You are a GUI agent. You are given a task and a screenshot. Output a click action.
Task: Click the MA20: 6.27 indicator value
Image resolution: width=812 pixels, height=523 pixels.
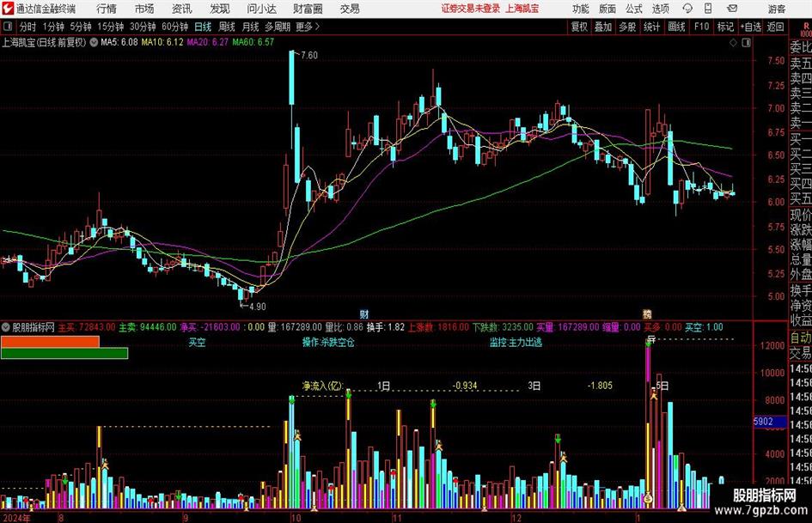click(207, 42)
